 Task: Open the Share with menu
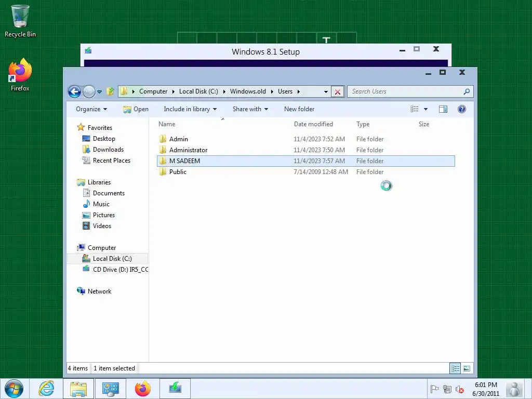tap(250, 109)
